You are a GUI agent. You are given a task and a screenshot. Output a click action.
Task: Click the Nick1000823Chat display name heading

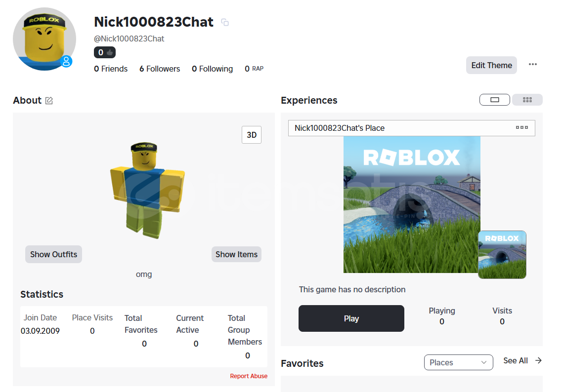tap(154, 22)
